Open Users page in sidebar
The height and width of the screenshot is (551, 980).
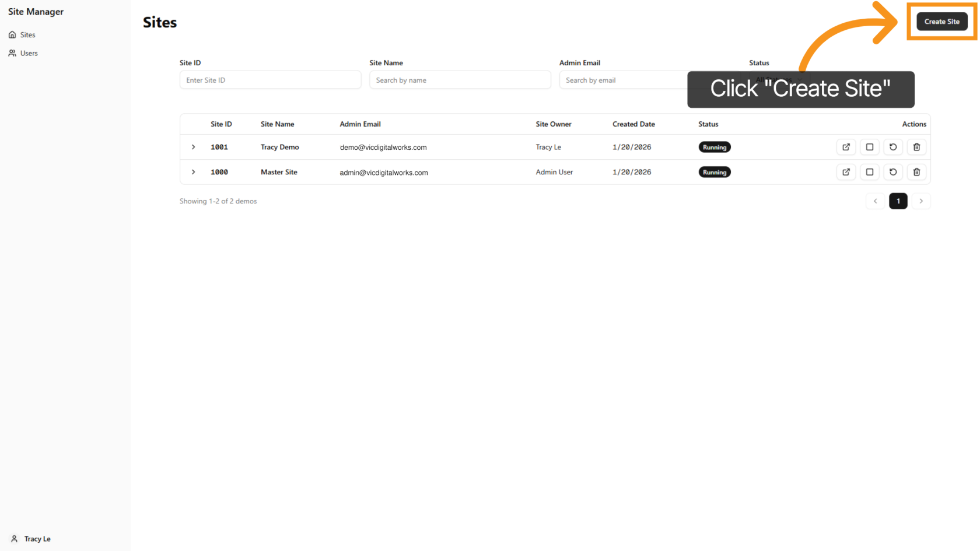(29, 53)
